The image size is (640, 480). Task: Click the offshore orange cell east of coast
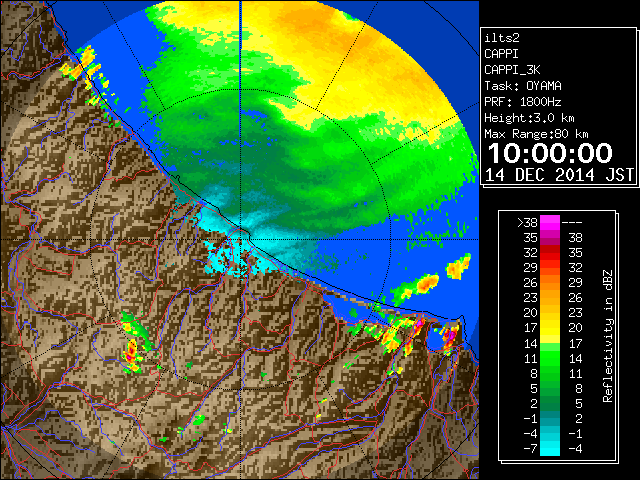point(426,283)
